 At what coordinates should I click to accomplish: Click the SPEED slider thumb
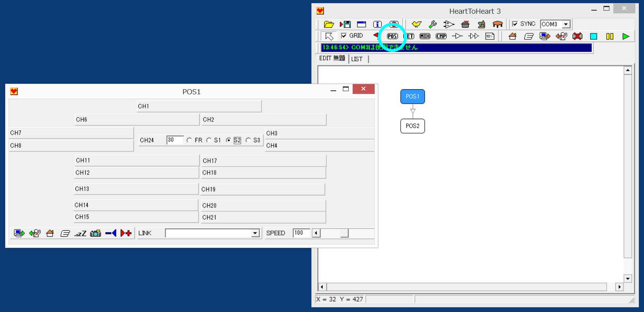(x=344, y=233)
